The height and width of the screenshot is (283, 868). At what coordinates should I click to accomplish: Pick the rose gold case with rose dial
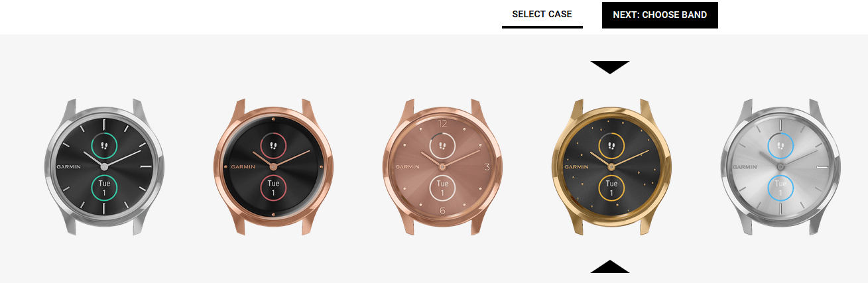tap(442, 166)
